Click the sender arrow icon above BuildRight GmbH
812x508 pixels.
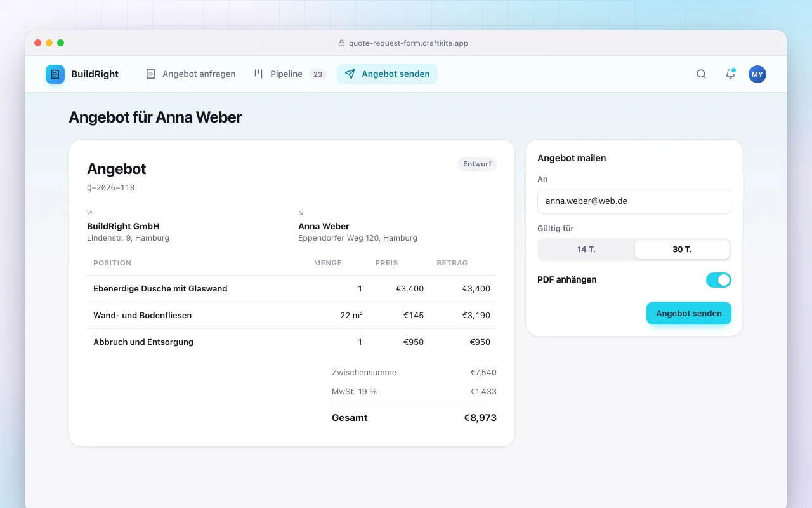[x=89, y=213]
